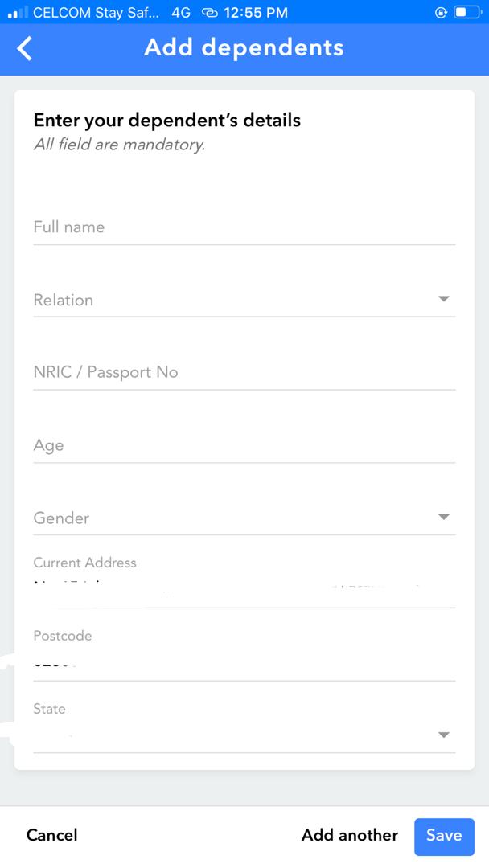Tap the "All field are mandatory" note
This screenshot has height=868, width=489.
click(119, 145)
